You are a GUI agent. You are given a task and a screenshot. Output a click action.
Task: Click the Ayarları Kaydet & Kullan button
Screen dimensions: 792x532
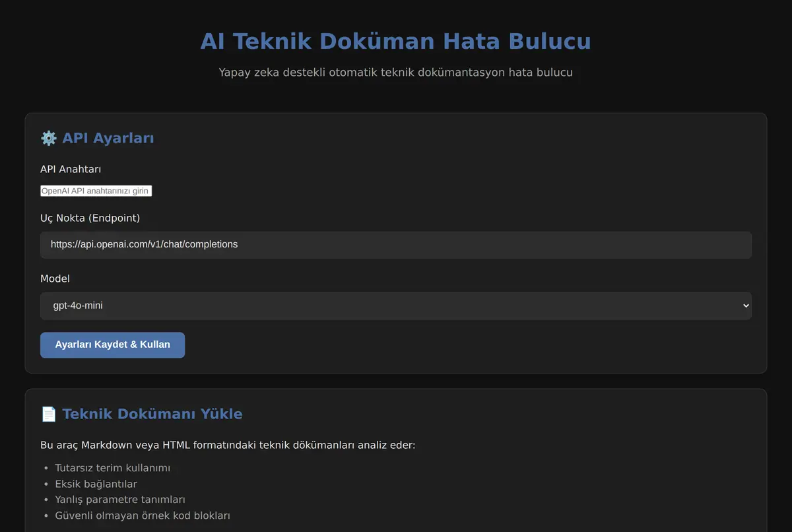(112, 345)
